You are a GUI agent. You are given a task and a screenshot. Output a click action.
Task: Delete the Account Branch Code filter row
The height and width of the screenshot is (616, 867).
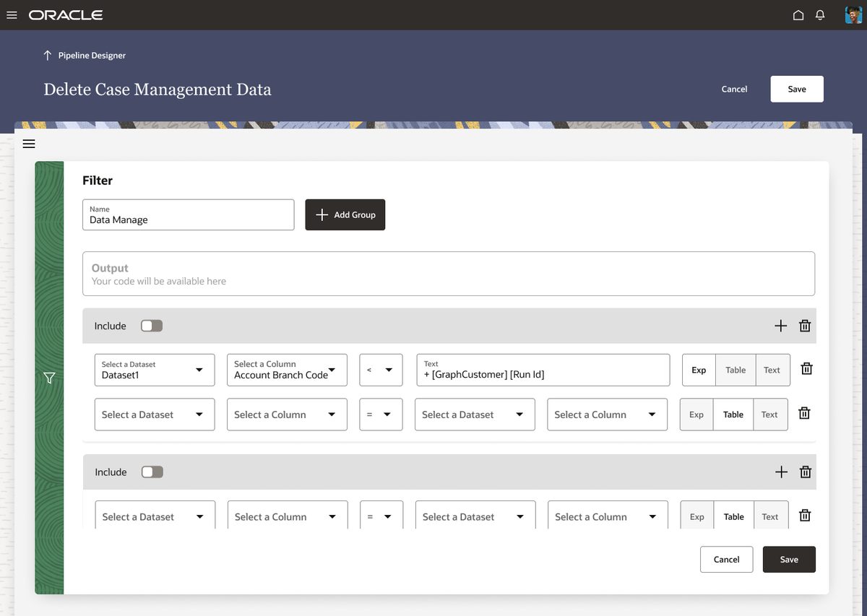pos(807,369)
